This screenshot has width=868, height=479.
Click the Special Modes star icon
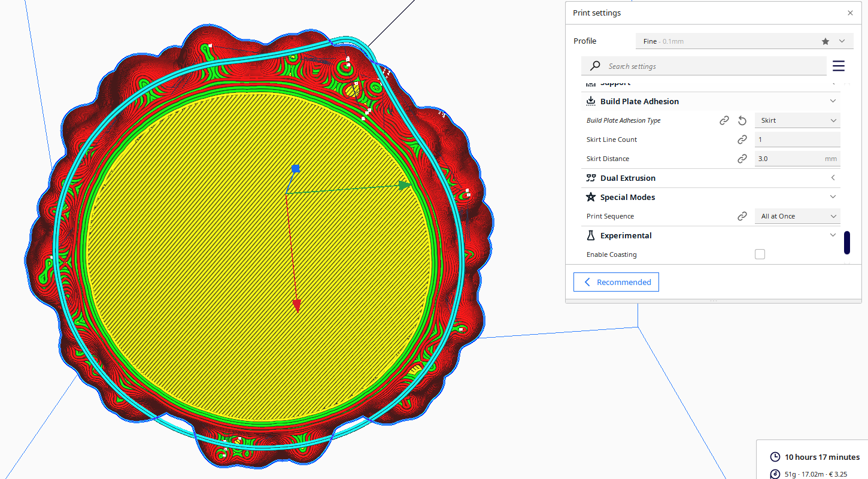(x=591, y=197)
